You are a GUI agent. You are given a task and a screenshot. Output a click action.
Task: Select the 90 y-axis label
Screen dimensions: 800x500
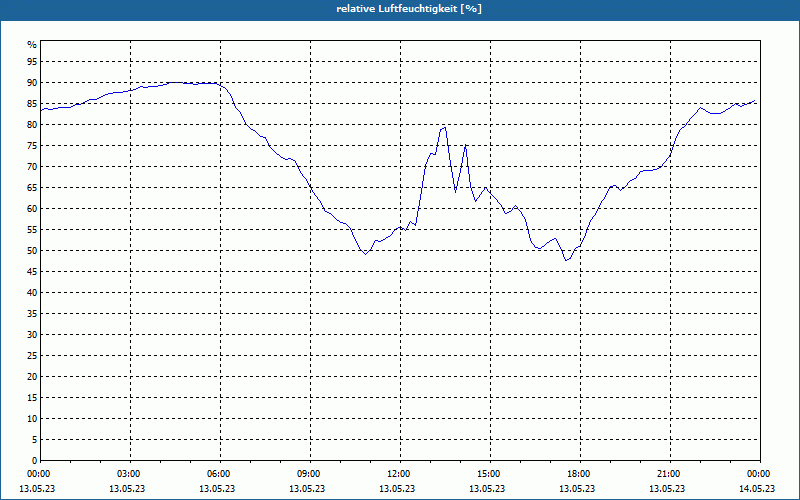(x=32, y=83)
